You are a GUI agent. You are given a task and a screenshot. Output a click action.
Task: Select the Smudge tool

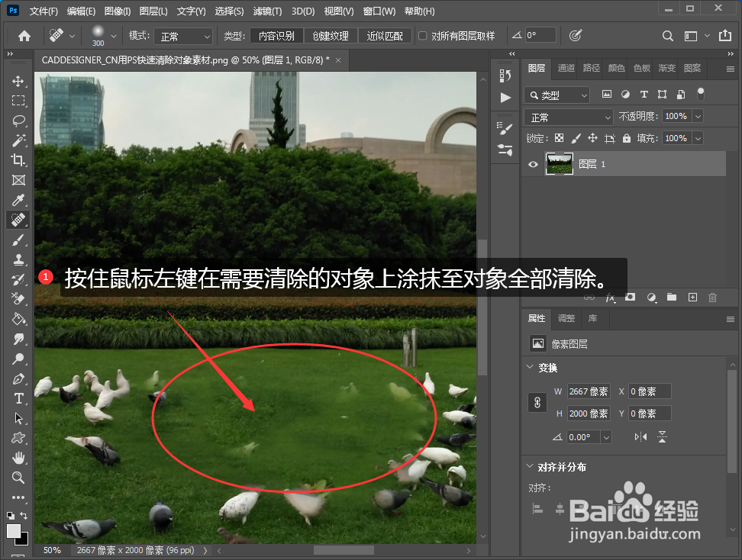18,339
